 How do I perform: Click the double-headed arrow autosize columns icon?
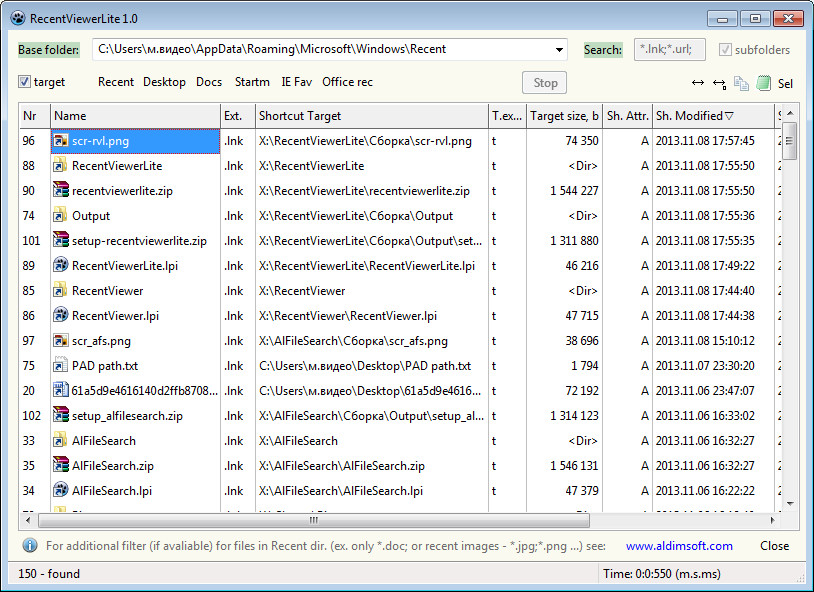pos(698,83)
